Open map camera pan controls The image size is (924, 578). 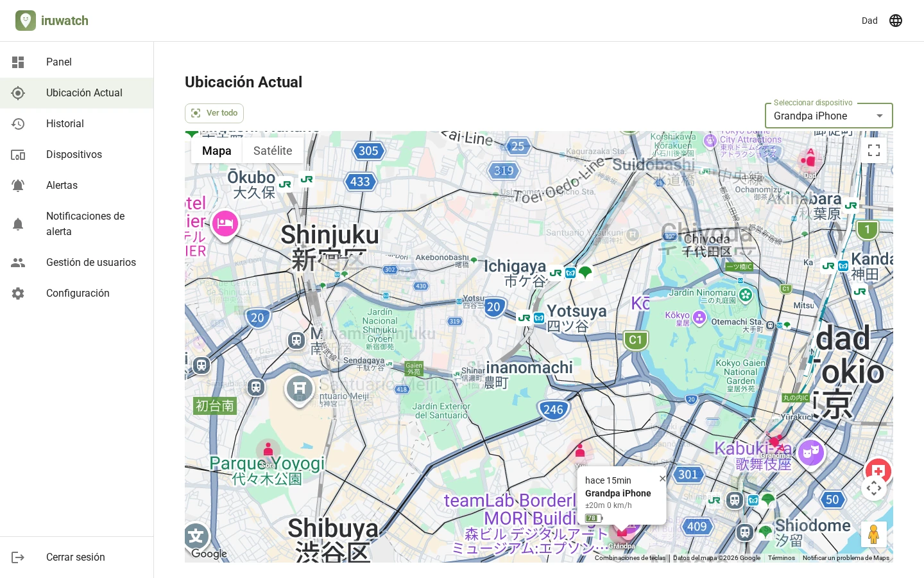874,488
